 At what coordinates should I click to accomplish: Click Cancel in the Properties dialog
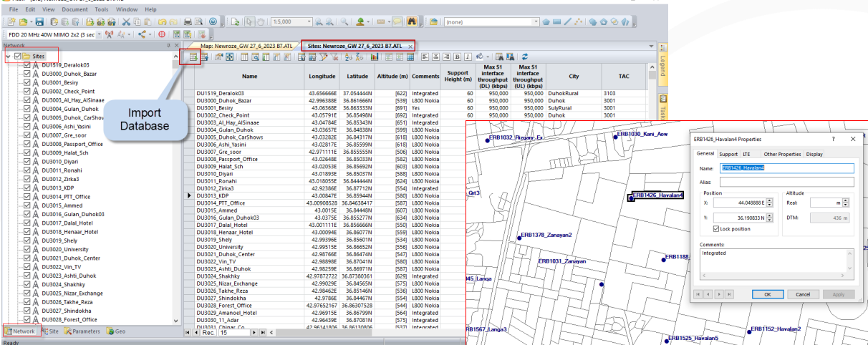tap(803, 294)
